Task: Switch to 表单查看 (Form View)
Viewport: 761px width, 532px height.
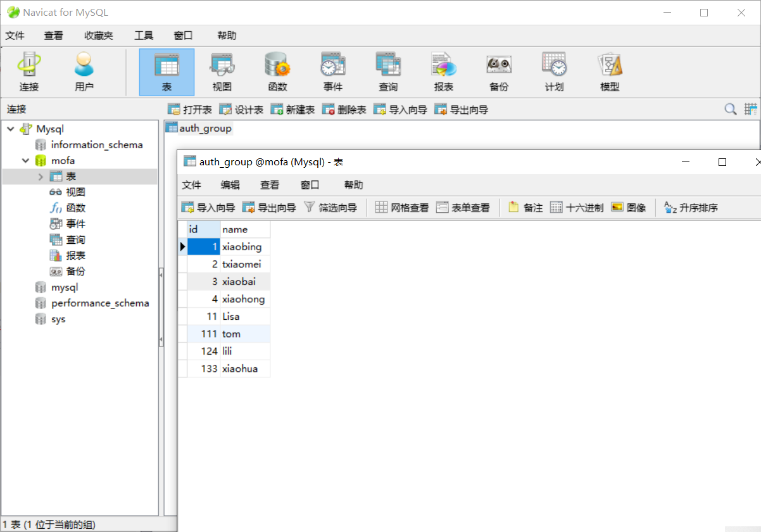Action: pyautogui.click(x=463, y=207)
